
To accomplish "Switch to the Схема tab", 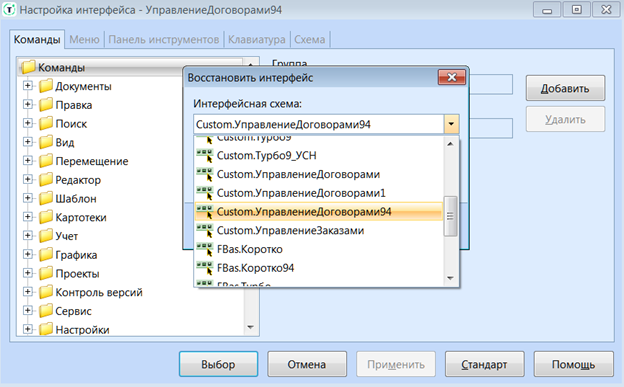I will tap(310, 39).
